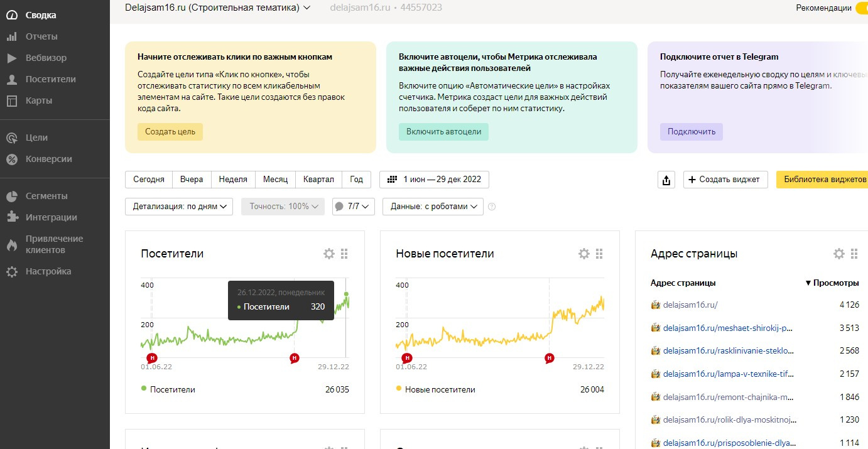Open Конверсии in the sidebar menu

point(48,159)
